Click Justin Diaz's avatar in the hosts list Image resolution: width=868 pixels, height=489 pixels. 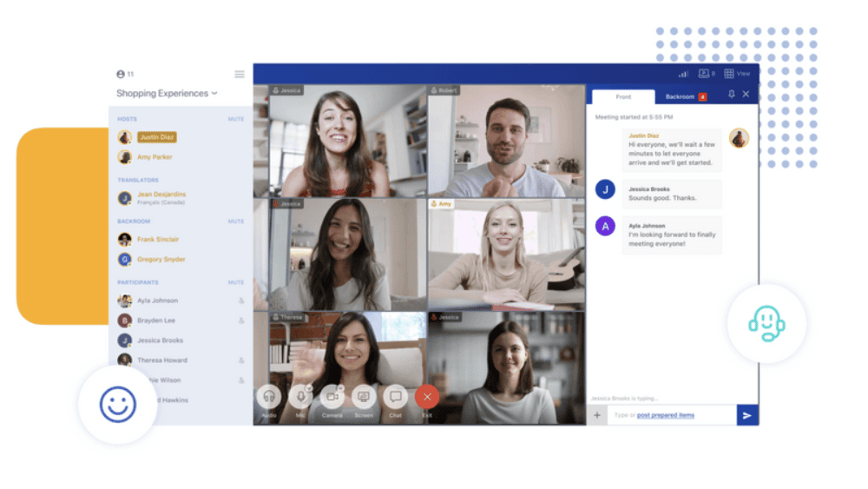click(124, 136)
